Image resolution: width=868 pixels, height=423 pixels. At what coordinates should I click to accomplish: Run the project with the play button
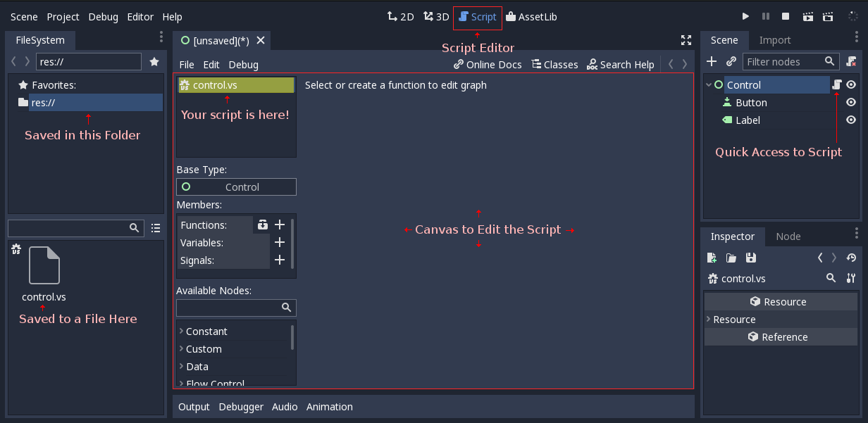point(745,16)
